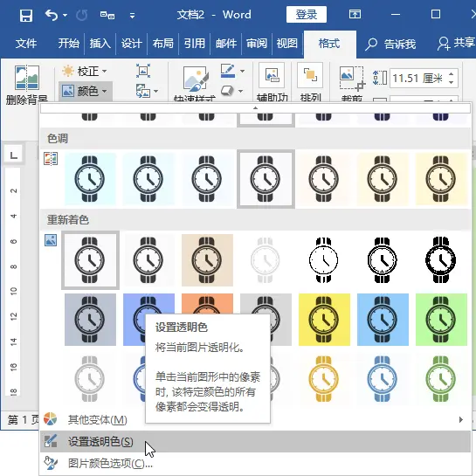Apply the darkest black and white thumbnail
The image size is (476, 476).
point(441,260)
